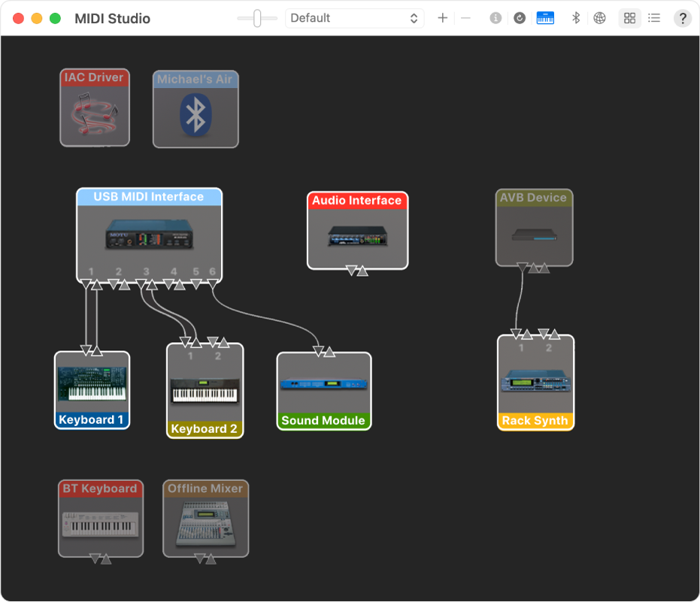Rescan MIDI devices with refresh icon
The width and height of the screenshot is (700, 602).
coord(519,17)
